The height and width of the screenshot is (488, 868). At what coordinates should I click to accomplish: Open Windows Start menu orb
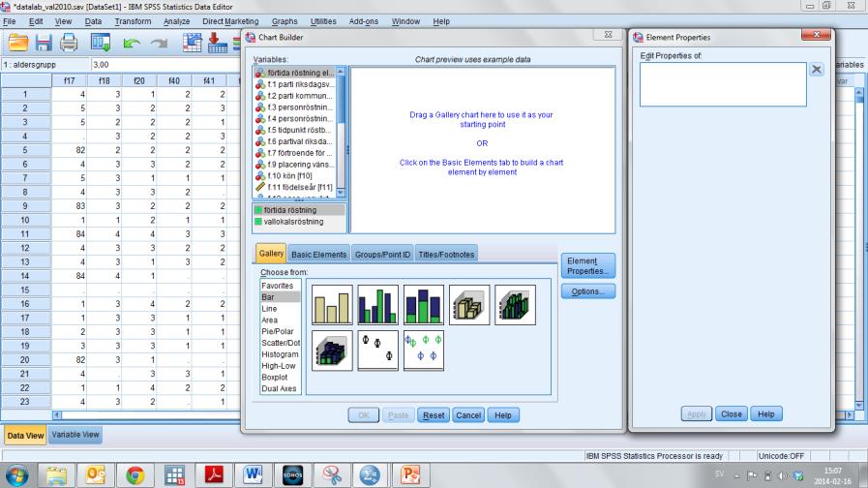pos(16,475)
